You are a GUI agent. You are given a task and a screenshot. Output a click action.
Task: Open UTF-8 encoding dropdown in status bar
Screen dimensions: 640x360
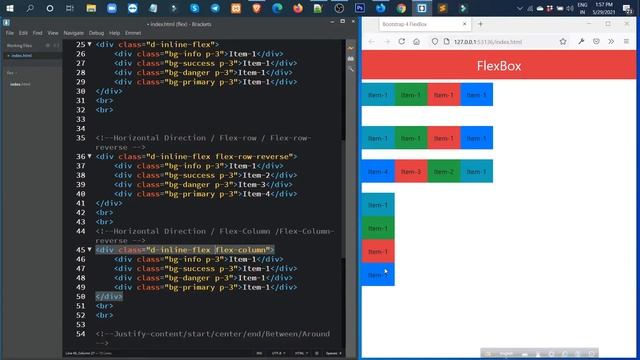click(279, 353)
